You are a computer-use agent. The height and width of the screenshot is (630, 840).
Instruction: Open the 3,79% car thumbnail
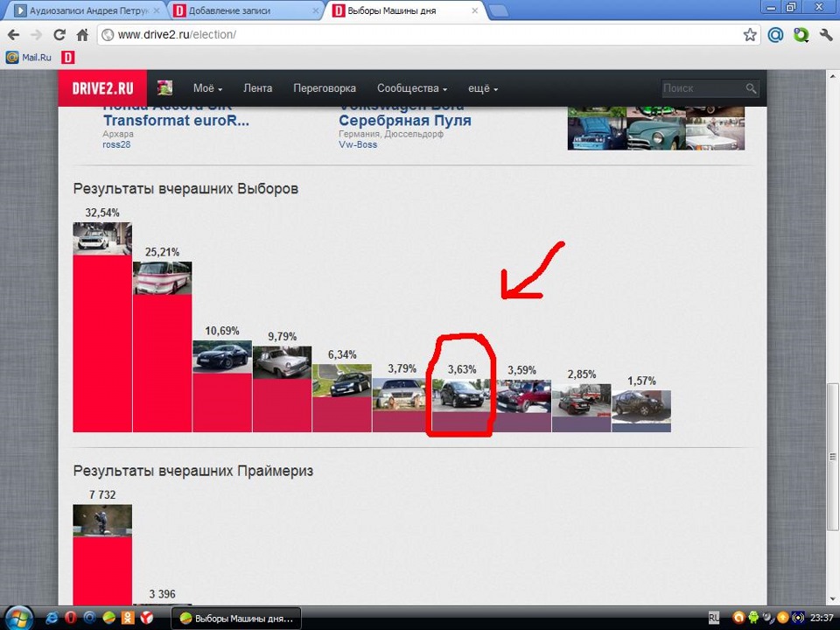tap(402, 395)
